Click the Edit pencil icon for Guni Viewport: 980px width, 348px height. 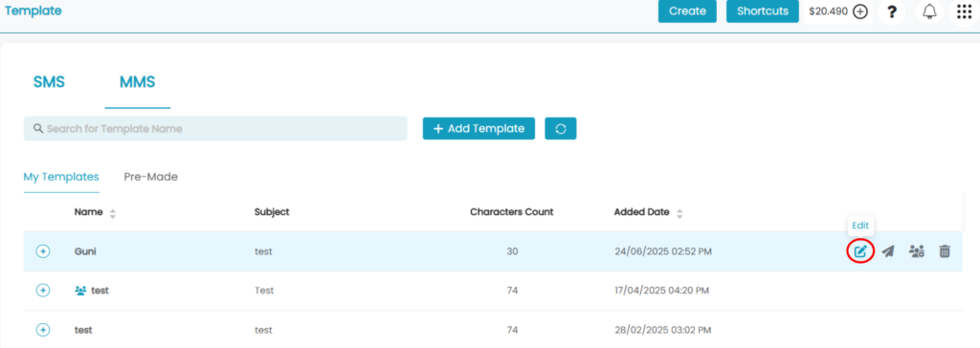point(860,251)
